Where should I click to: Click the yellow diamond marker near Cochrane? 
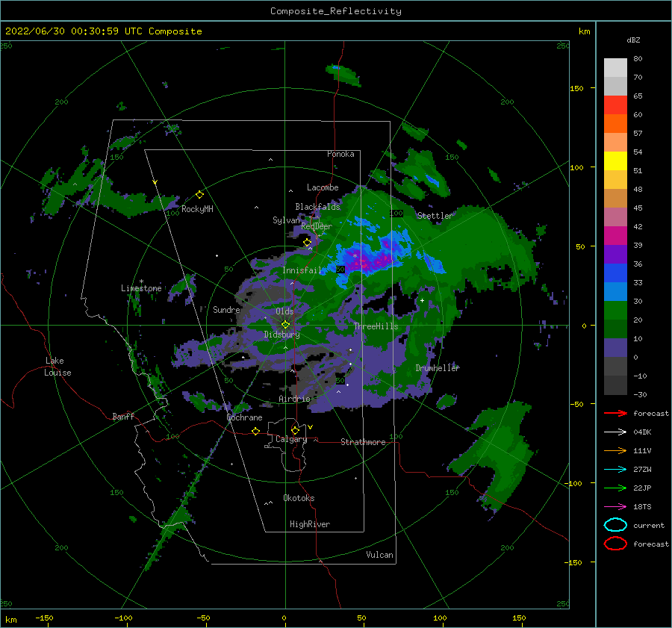click(x=255, y=432)
